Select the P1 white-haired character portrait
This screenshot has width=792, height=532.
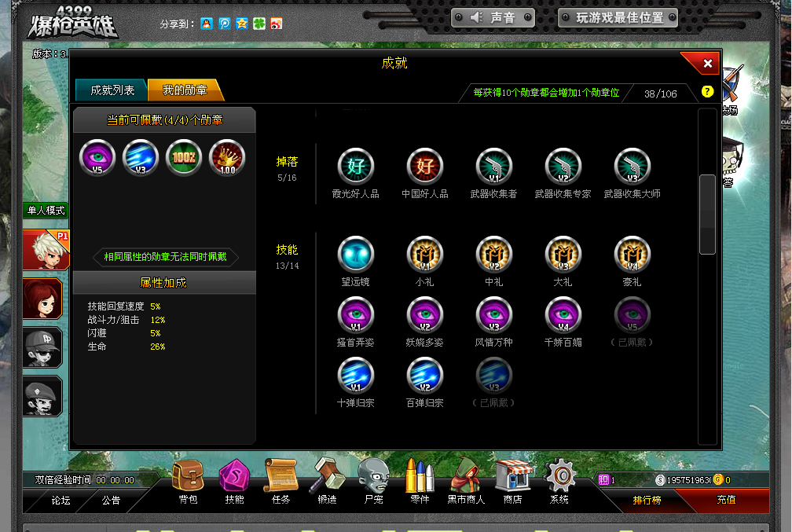[46, 250]
